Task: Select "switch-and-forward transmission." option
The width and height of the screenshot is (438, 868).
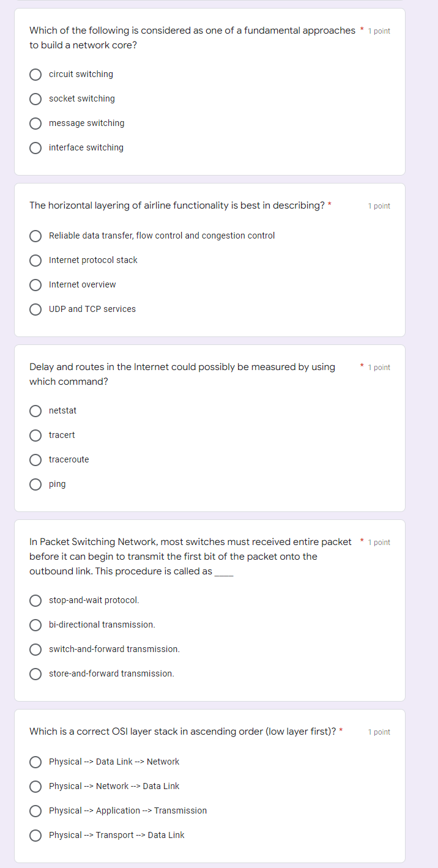Action: coord(36,649)
